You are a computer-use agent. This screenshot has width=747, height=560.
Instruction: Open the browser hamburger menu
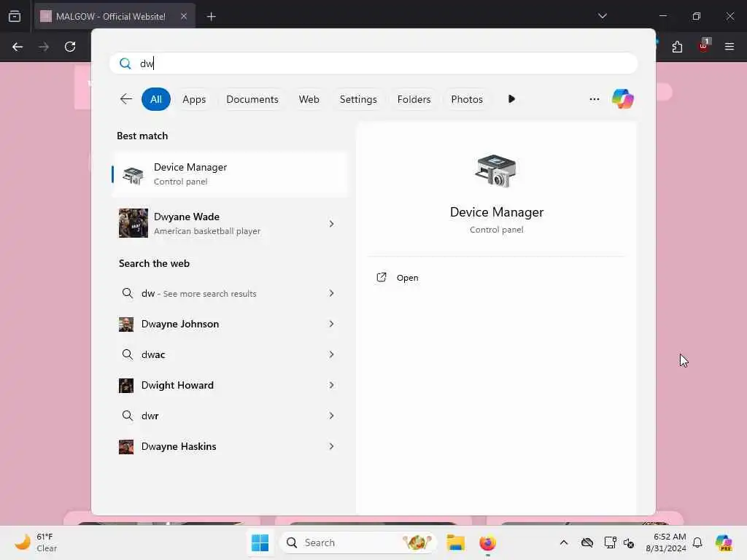[729, 47]
